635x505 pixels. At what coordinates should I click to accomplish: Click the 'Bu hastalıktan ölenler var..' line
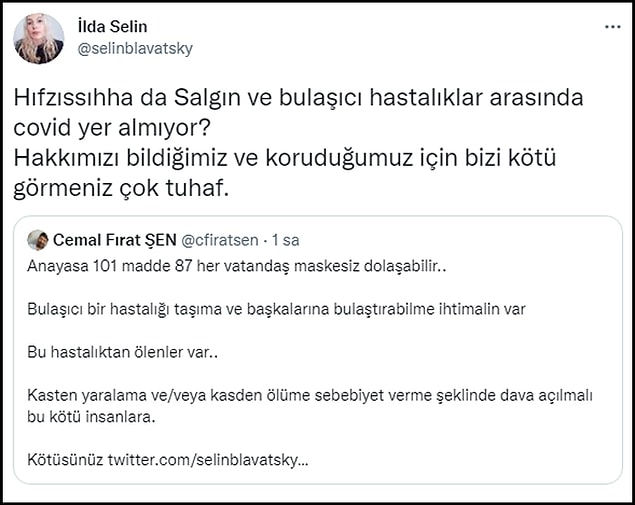point(122,352)
